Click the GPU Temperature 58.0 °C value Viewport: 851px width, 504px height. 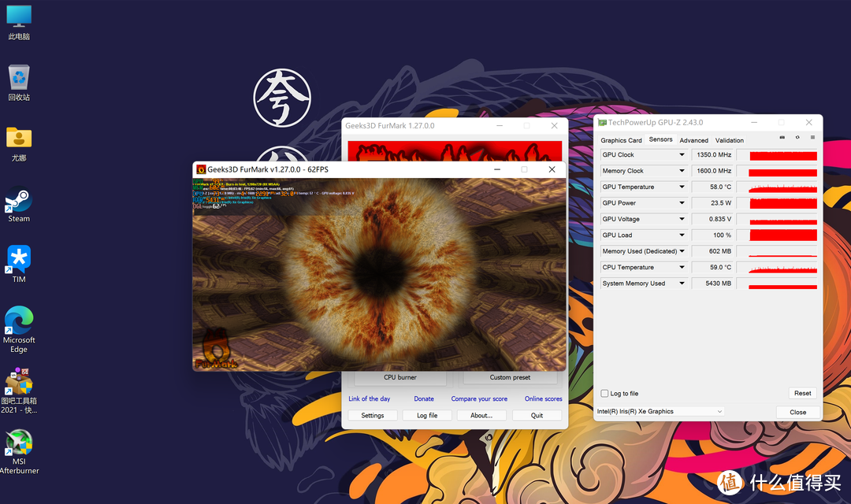712,187
